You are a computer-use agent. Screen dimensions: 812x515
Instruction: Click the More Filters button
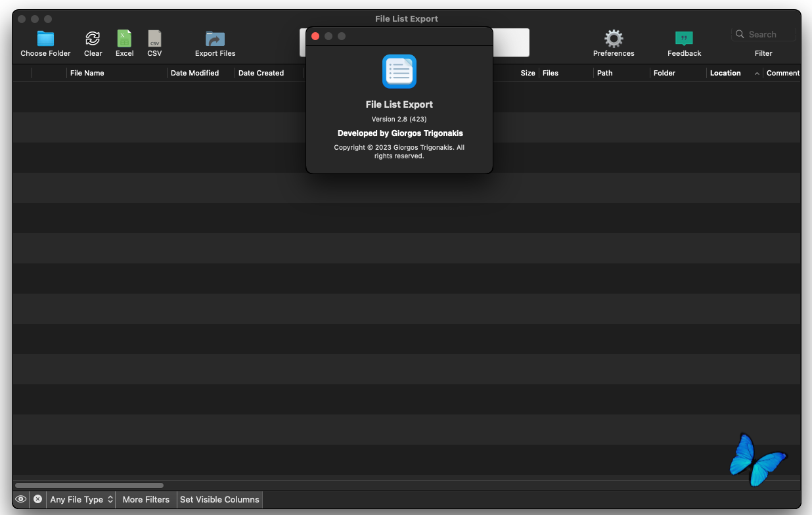pos(146,499)
